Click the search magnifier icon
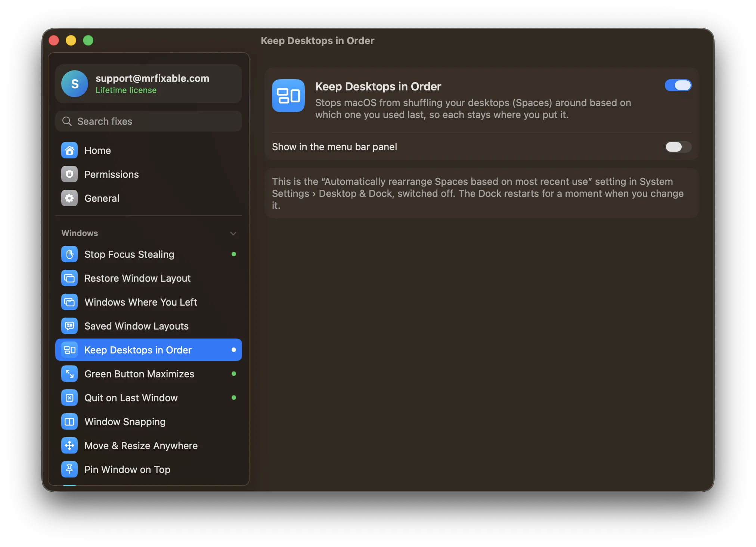756x547 pixels. tap(67, 121)
